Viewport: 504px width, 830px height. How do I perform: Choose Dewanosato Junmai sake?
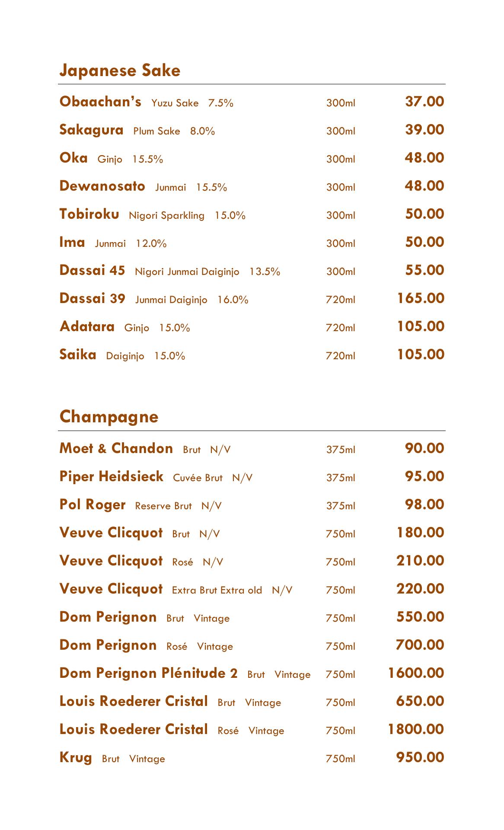pyautogui.click(x=102, y=186)
